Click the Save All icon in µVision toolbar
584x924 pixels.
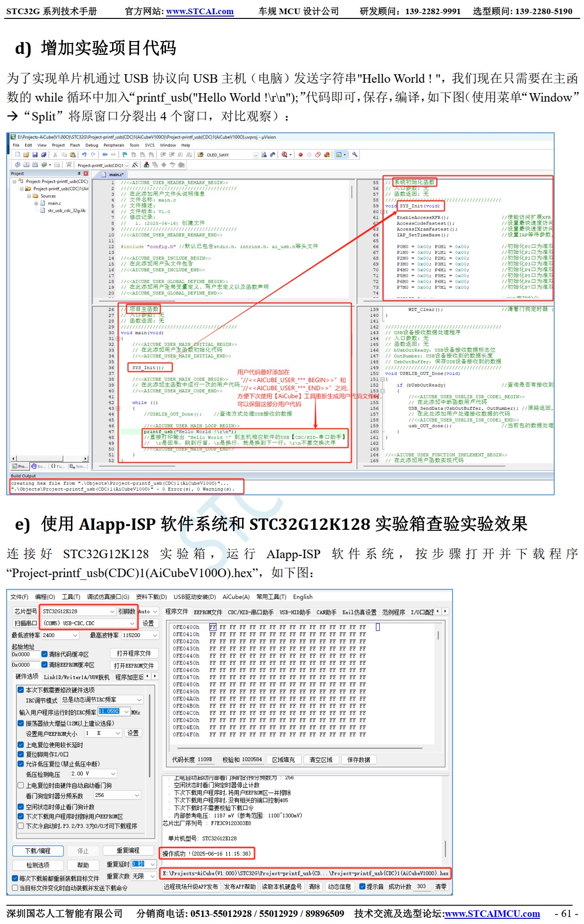44,155
